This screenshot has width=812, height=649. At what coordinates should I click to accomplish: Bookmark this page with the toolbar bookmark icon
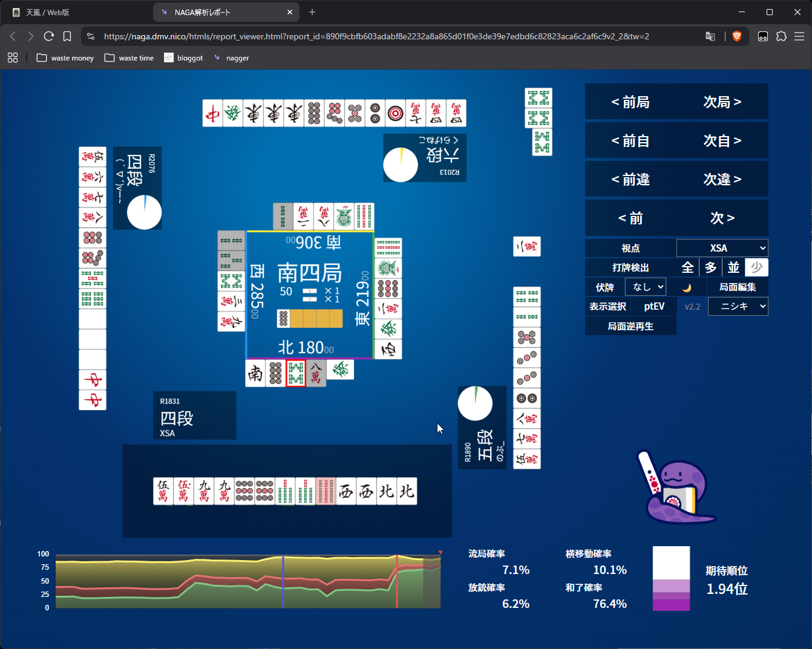click(67, 36)
